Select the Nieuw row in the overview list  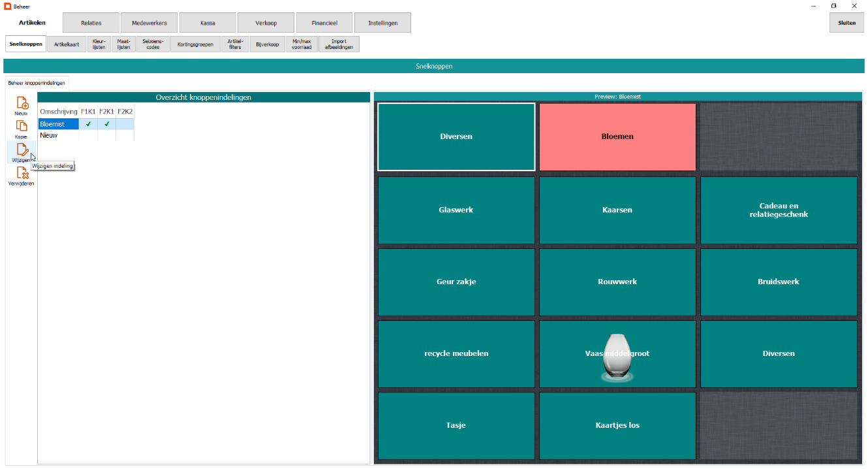(58, 136)
